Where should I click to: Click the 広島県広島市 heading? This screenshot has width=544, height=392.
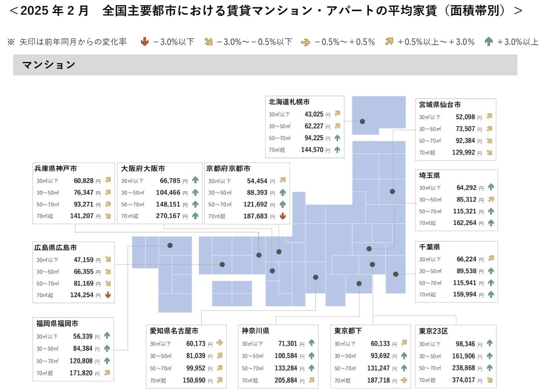point(55,247)
